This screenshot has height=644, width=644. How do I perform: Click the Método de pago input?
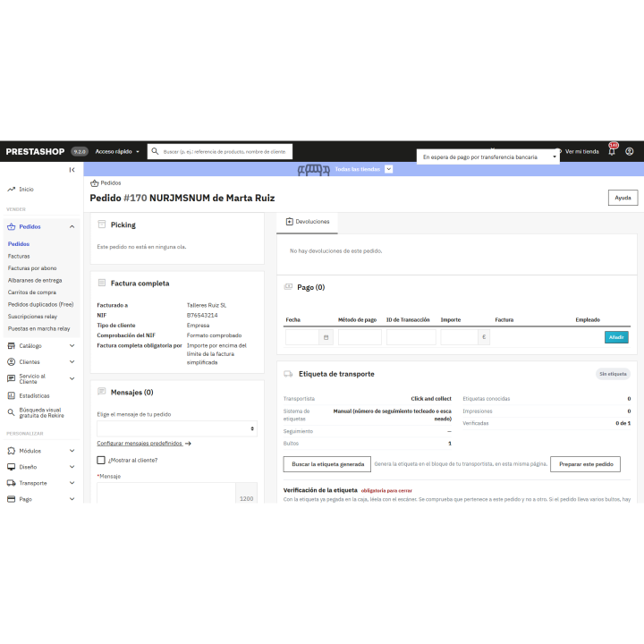360,337
